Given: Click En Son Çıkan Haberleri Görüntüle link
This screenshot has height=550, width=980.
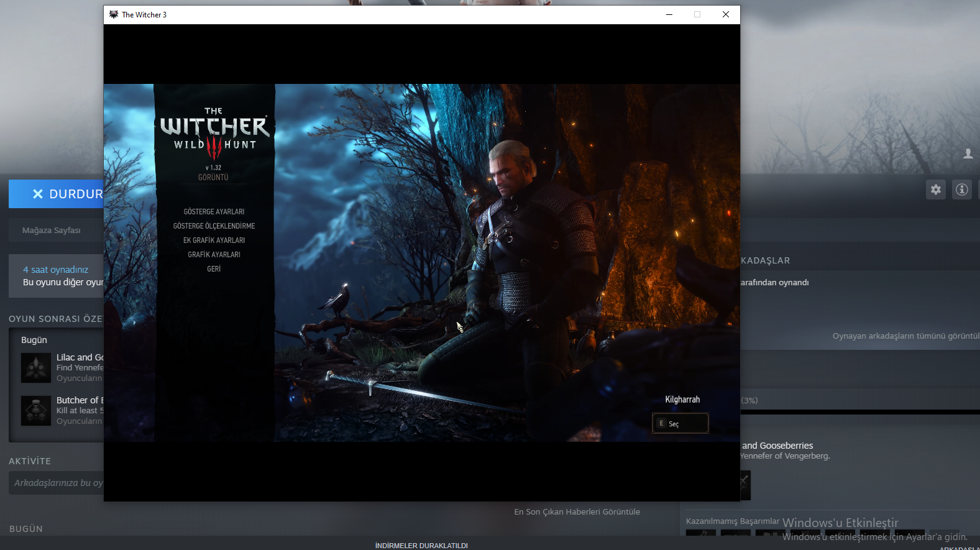Looking at the screenshot, I should point(577,512).
